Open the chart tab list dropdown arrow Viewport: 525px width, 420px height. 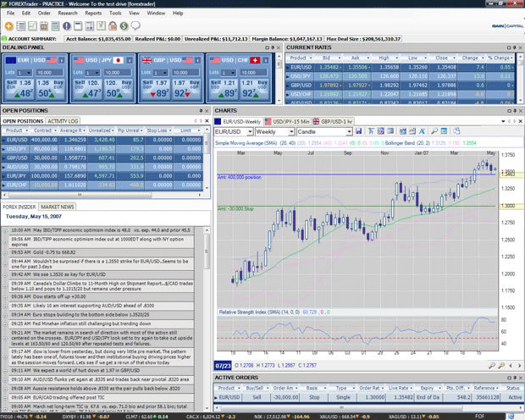click(503, 121)
